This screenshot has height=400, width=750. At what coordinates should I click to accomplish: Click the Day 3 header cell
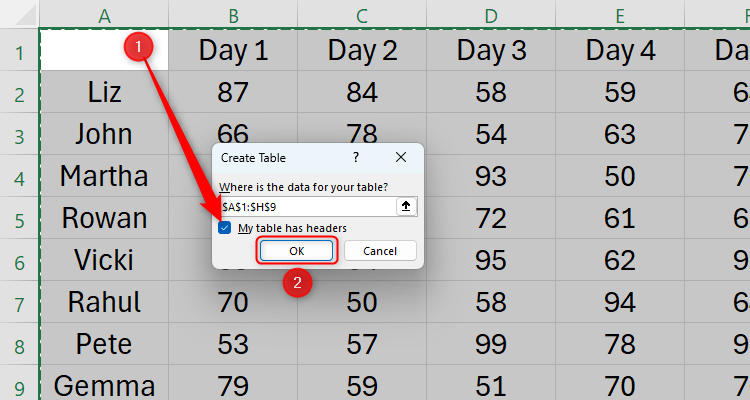click(491, 50)
